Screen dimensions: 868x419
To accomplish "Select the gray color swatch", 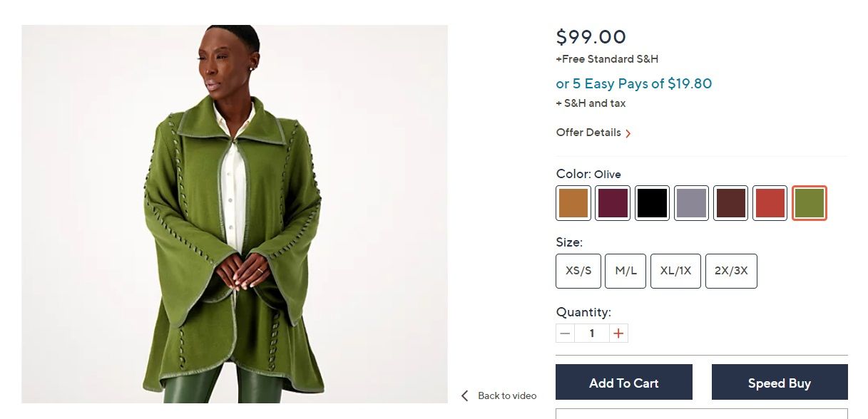I will (691, 203).
